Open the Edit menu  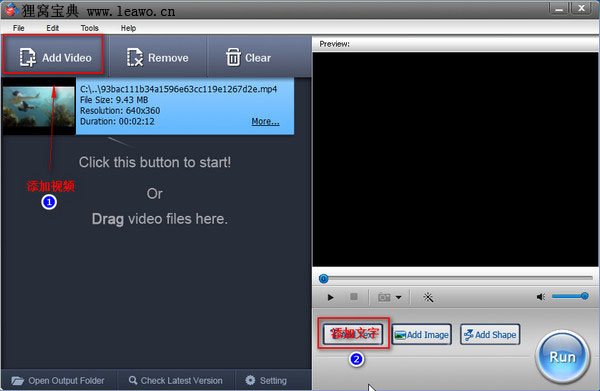coord(52,28)
